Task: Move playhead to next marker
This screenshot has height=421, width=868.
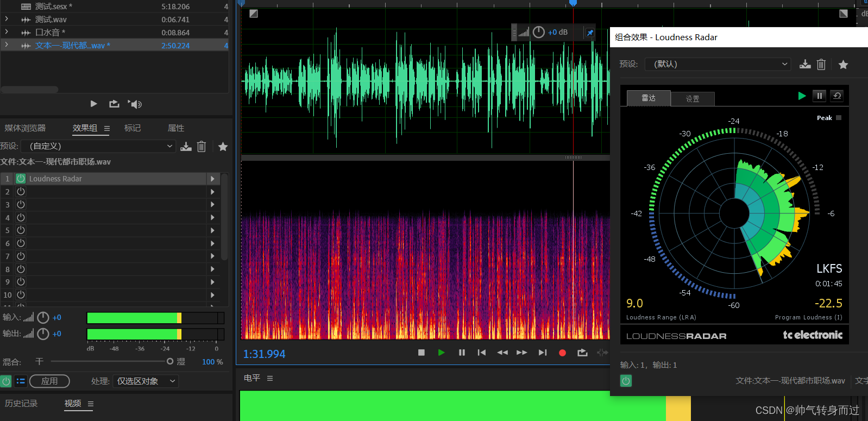Action: pyautogui.click(x=543, y=353)
